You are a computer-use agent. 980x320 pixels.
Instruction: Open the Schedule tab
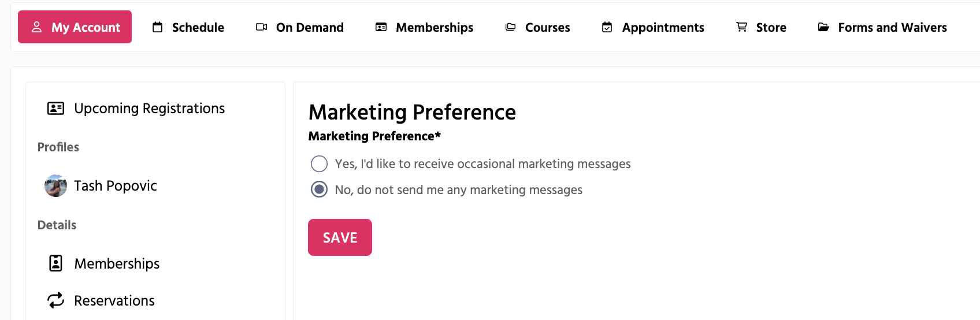click(198, 27)
